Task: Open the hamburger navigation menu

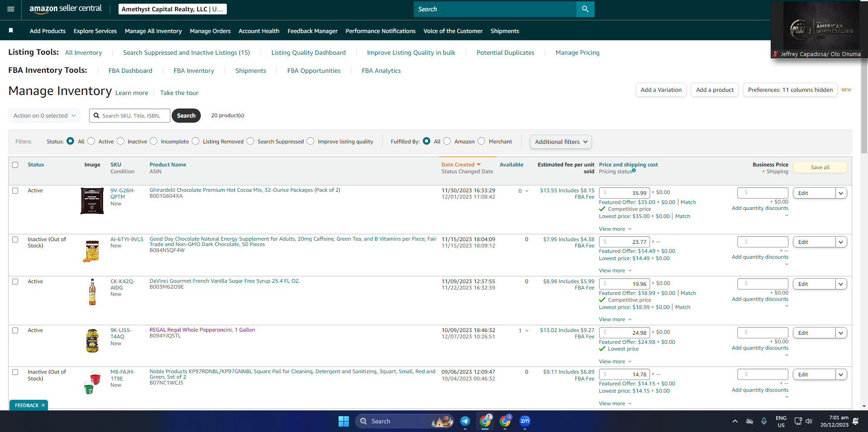Action: [11, 9]
